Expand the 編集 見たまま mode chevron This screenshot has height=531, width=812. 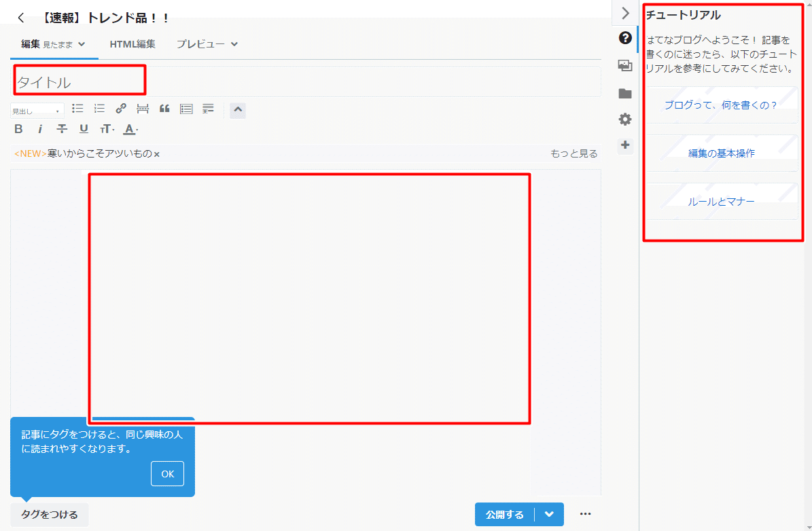[82, 45]
